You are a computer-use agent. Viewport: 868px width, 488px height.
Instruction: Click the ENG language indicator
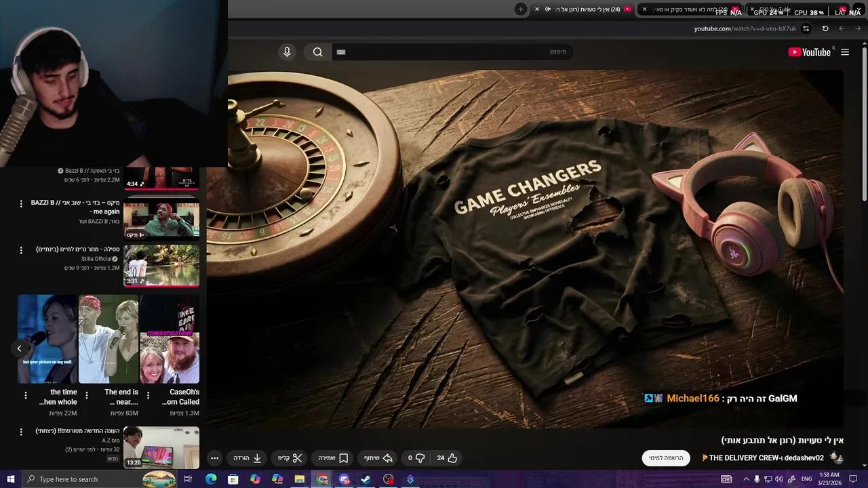click(x=806, y=479)
